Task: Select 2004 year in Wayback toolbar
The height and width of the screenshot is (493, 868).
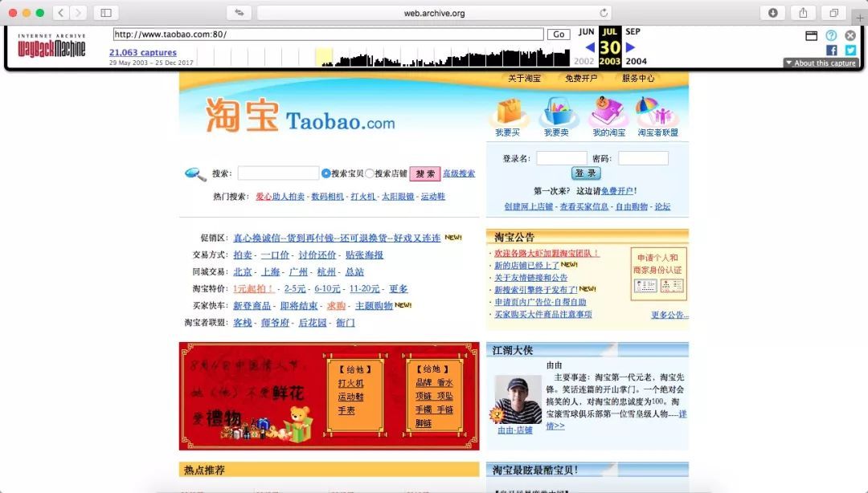Action: [x=636, y=61]
